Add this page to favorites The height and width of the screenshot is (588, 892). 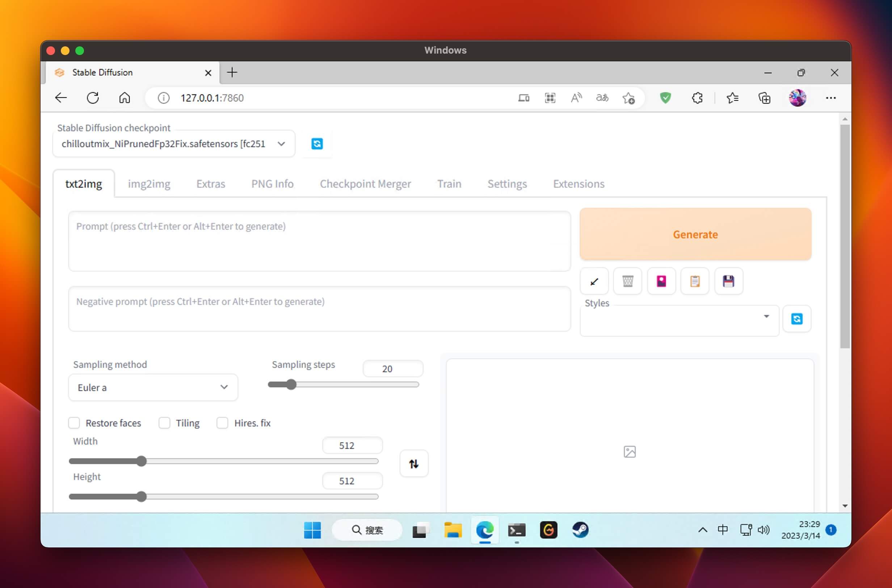(629, 98)
